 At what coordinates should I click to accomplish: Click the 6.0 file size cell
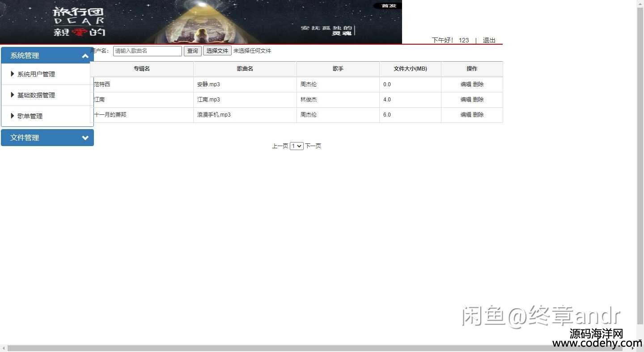pyautogui.click(x=410, y=115)
